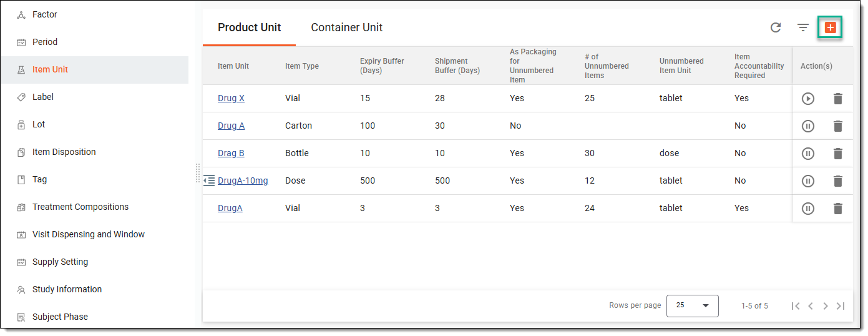Click the Carton item type cell
Screen dimensions: 868x336
(298, 126)
